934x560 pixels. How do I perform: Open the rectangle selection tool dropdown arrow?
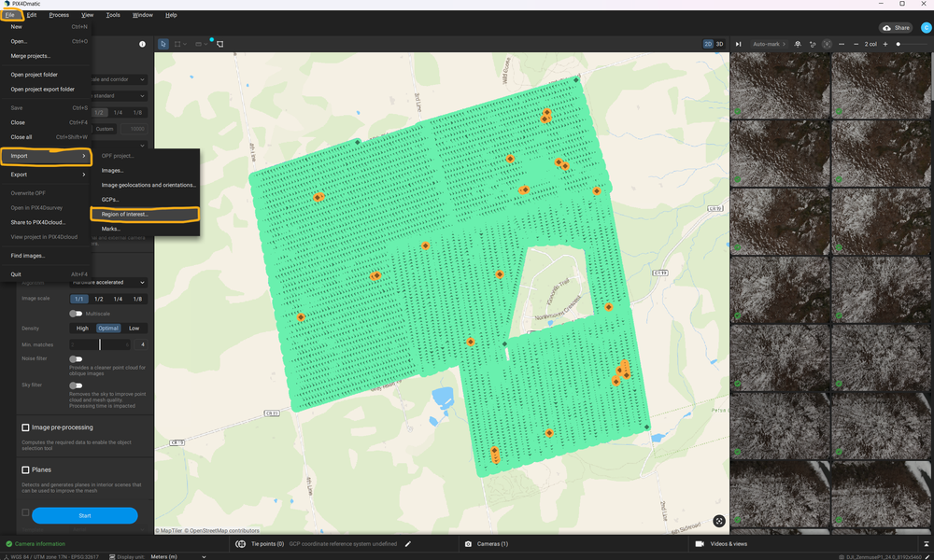coord(185,44)
